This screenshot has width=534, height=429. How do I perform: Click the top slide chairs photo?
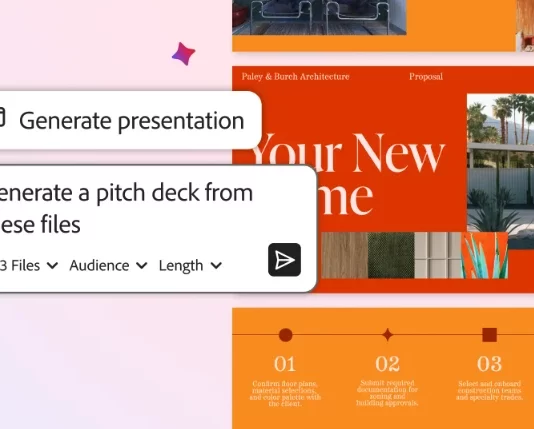point(319,17)
